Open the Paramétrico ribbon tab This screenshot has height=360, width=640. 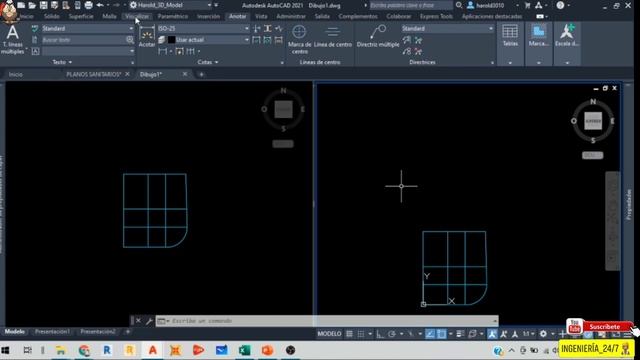[x=173, y=16]
